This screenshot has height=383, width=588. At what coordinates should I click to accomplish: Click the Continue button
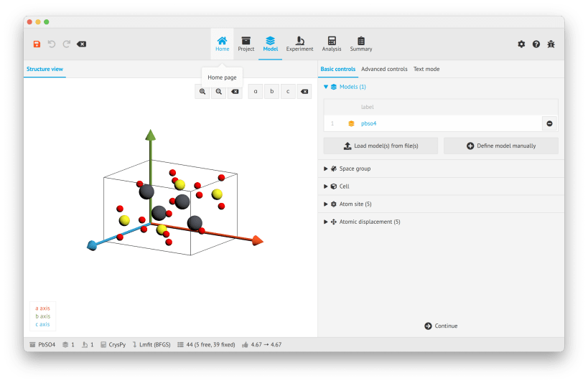pos(441,326)
